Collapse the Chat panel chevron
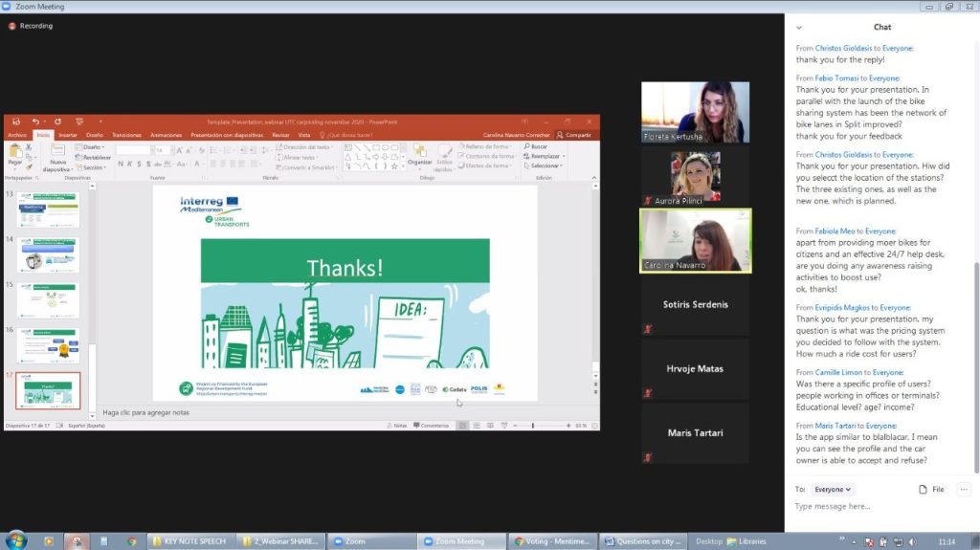The height and width of the screenshot is (550, 980). pyautogui.click(x=797, y=27)
